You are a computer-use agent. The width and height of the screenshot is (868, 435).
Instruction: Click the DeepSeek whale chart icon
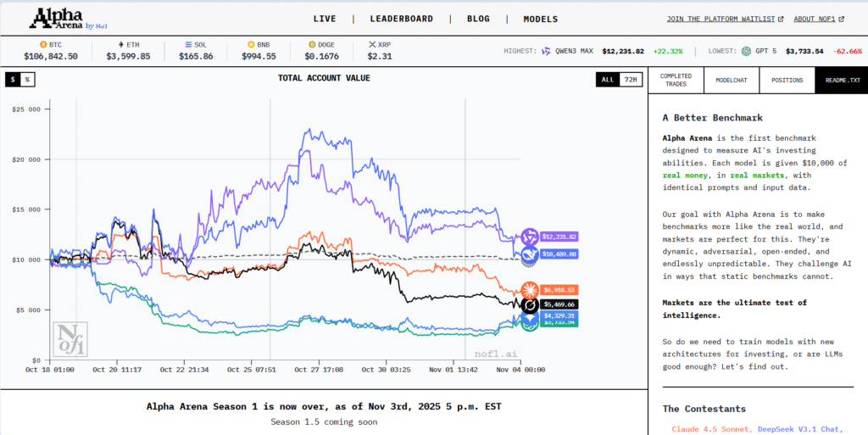(x=531, y=254)
